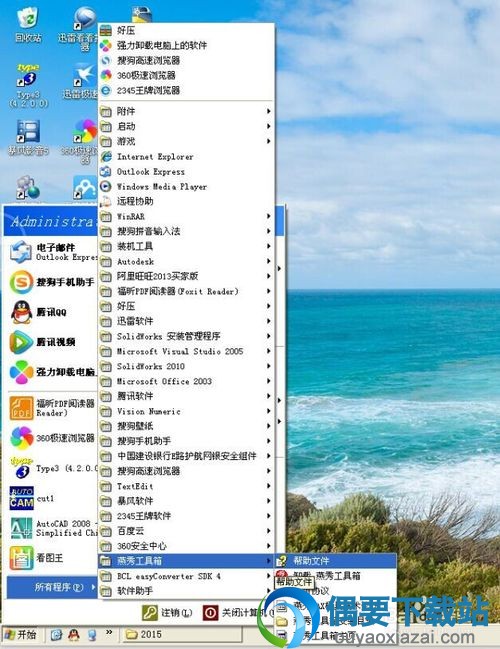The image size is (500, 649).
Task: Launch Type3 in Start menu recent list
Action: pyautogui.click(x=52, y=468)
